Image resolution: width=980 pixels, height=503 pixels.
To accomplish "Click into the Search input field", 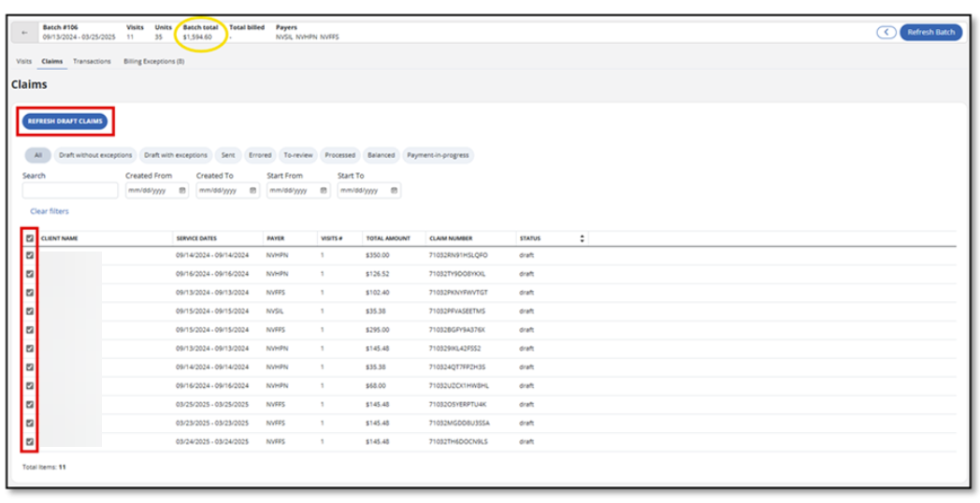I will tap(70, 191).
